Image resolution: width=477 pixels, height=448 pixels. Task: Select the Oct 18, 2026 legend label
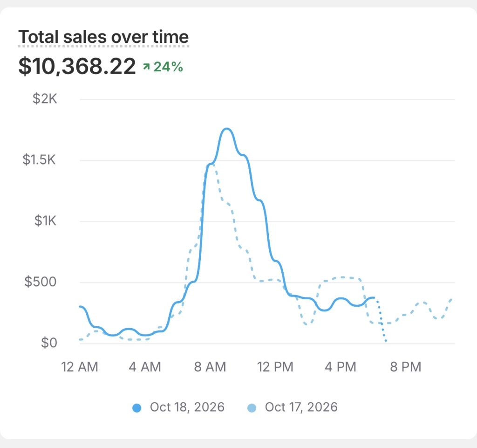187,407
